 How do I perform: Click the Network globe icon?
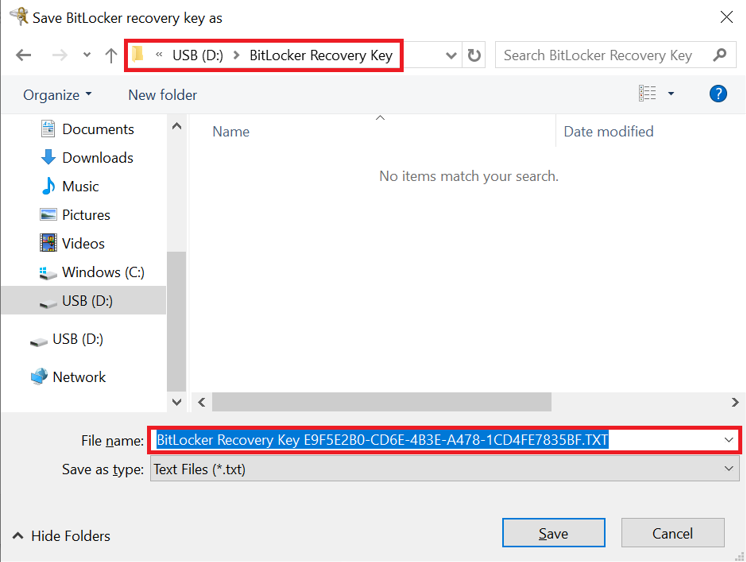pos(39,376)
